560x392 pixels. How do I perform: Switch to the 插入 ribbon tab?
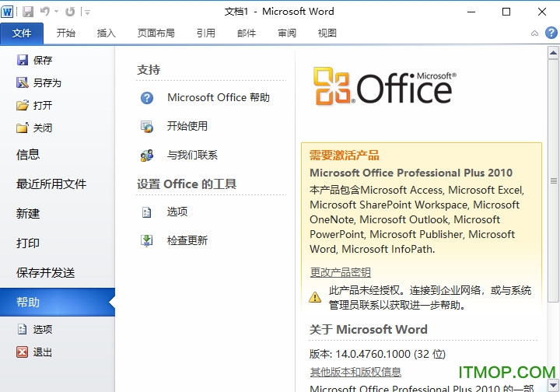click(106, 33)
